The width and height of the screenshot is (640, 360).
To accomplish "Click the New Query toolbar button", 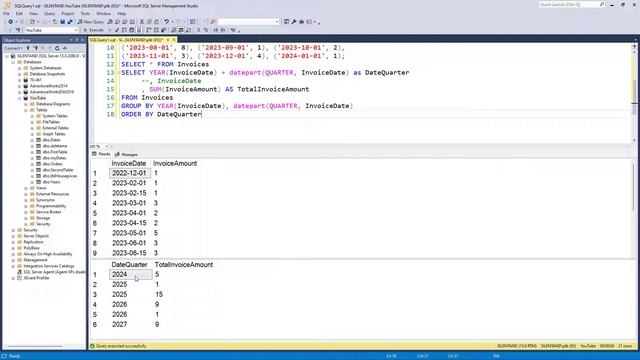I will pos(91,22).
